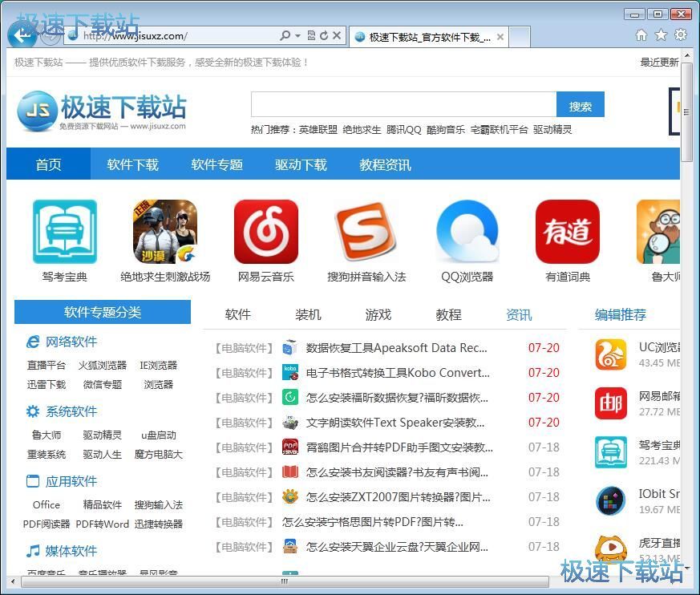Open the 鲁大师 app icon
Viewport: 700px width, 595px height.
[x=658, y=231]
